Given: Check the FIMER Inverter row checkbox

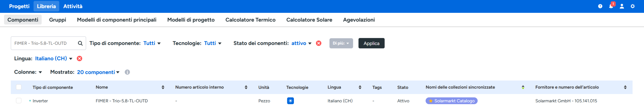Looking at the screenshot, I should [19, 101].
